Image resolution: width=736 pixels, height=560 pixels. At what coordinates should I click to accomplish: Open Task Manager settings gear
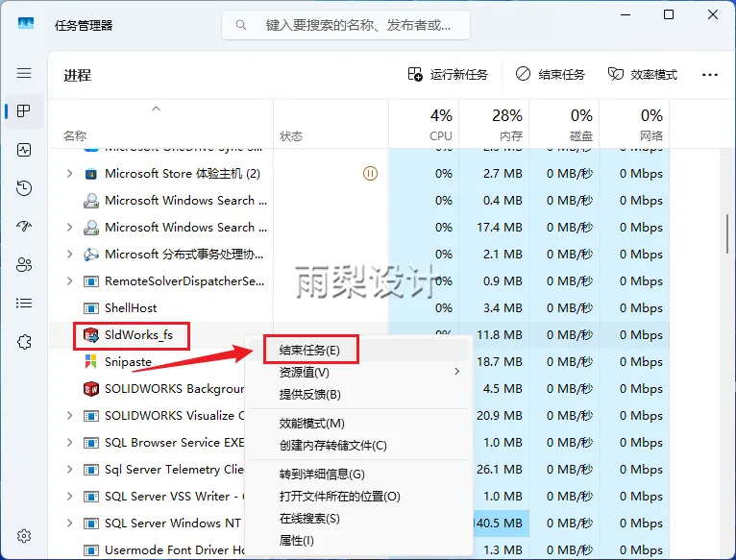click(x=24, y=536)
